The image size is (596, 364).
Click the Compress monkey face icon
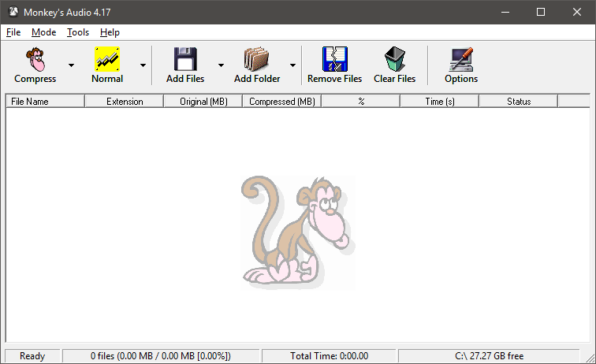pyautogui.click(x=35, y=59)
